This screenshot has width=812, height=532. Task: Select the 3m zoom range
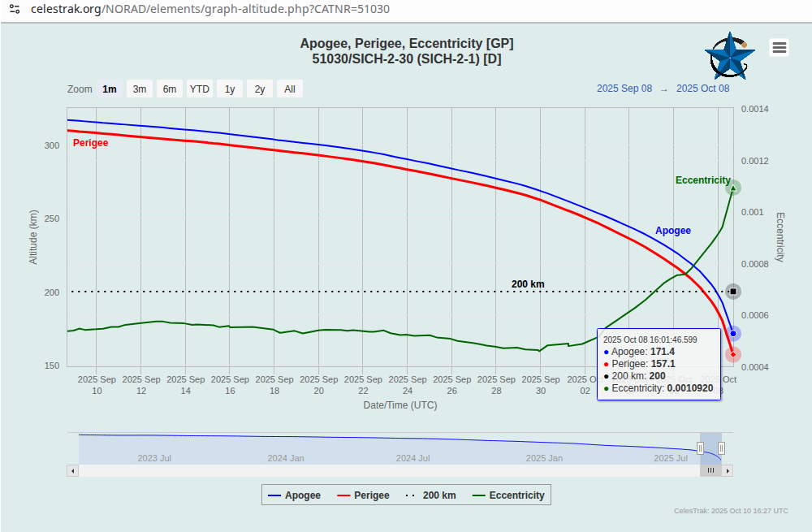pyautogui.click(x=140, y=89)
